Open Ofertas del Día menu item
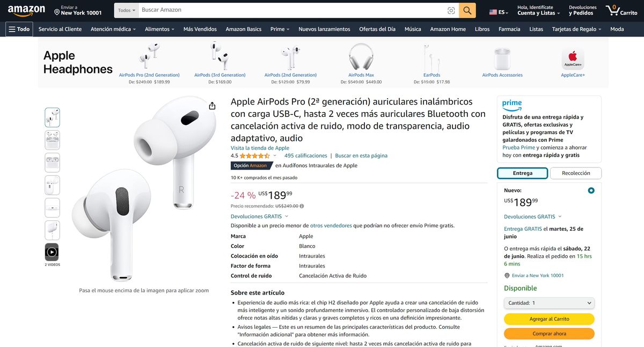This screenshot has width=644, height=347. click(377, 29)
